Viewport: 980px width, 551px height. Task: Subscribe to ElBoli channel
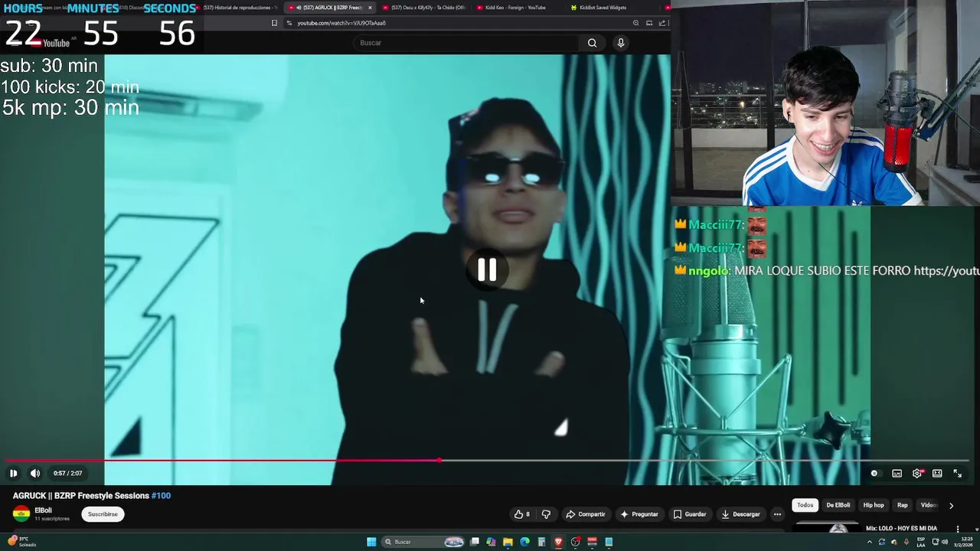[103, 514]
